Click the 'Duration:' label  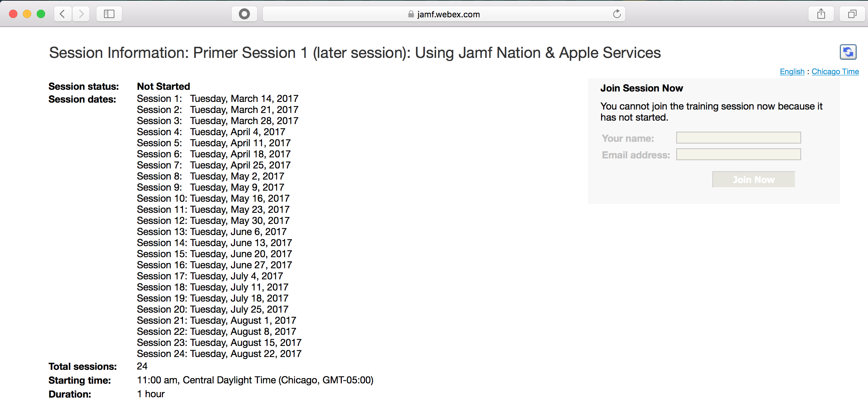(70, 394)
